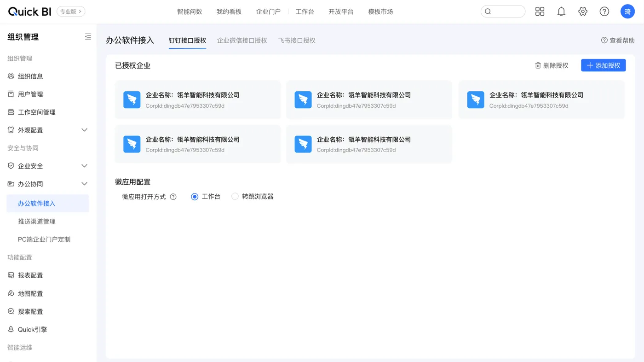This screenshot has width=644, height=362.
Task: Click the 搜索配置 sidebar icon
Action: tap(11, 311)
